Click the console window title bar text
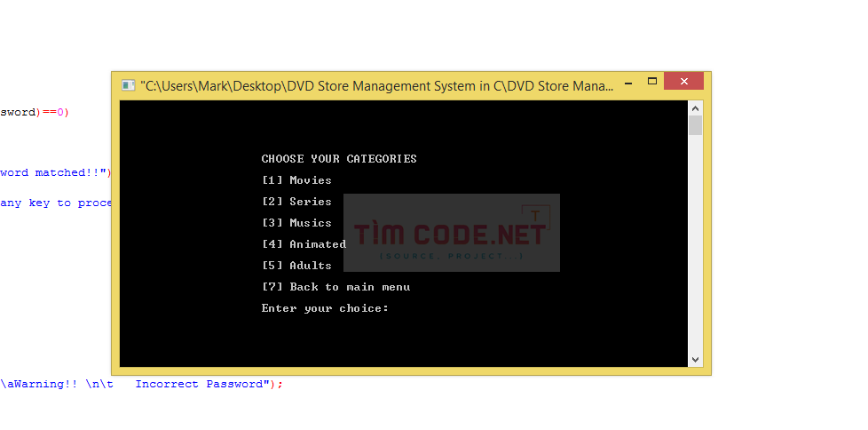Image resolution: width=868 pixels, height=430 pixels. click(x=376, y=86)
